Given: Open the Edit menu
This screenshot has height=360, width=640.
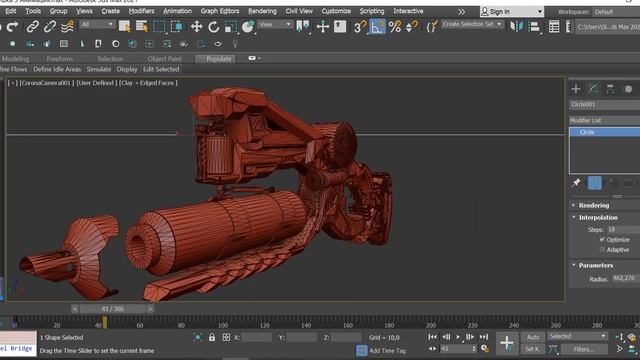Looking at the screenshot, I should 11,11.
